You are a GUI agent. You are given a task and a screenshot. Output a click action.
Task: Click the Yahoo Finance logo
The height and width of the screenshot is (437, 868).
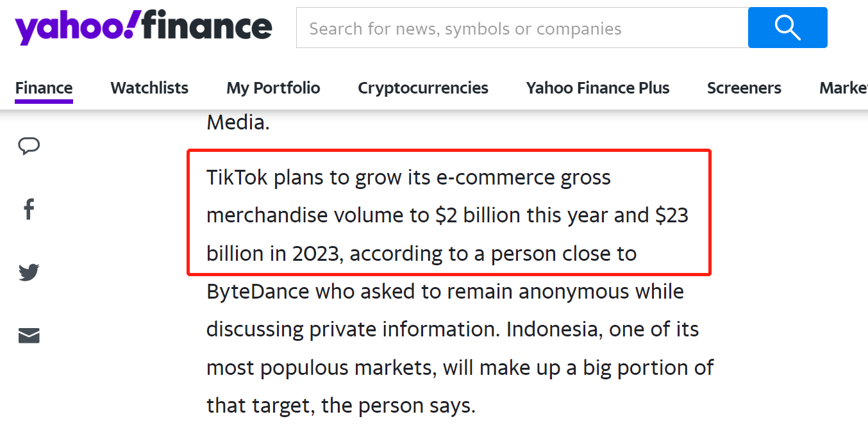pos(144,28)
